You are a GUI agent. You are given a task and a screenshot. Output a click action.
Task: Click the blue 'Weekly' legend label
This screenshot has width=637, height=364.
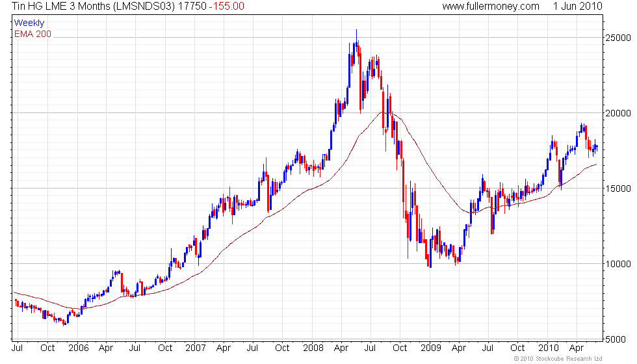(x=29, y=23)
